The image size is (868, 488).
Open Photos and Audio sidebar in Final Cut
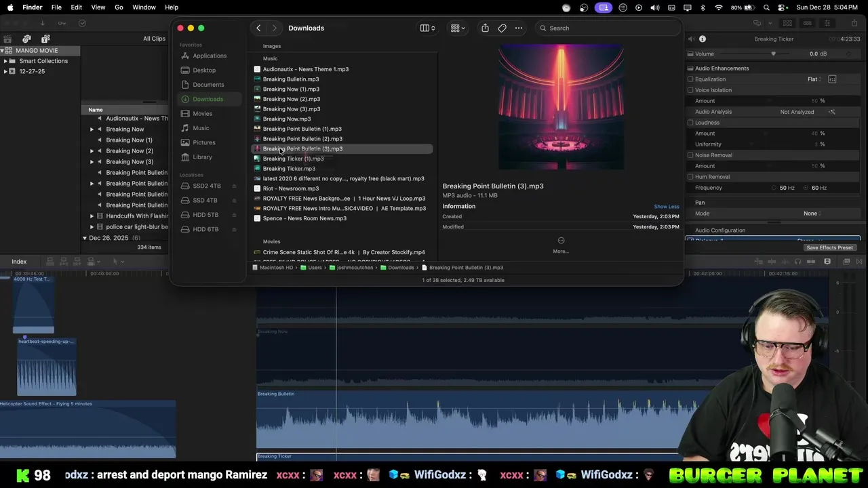tap(26, 39)
